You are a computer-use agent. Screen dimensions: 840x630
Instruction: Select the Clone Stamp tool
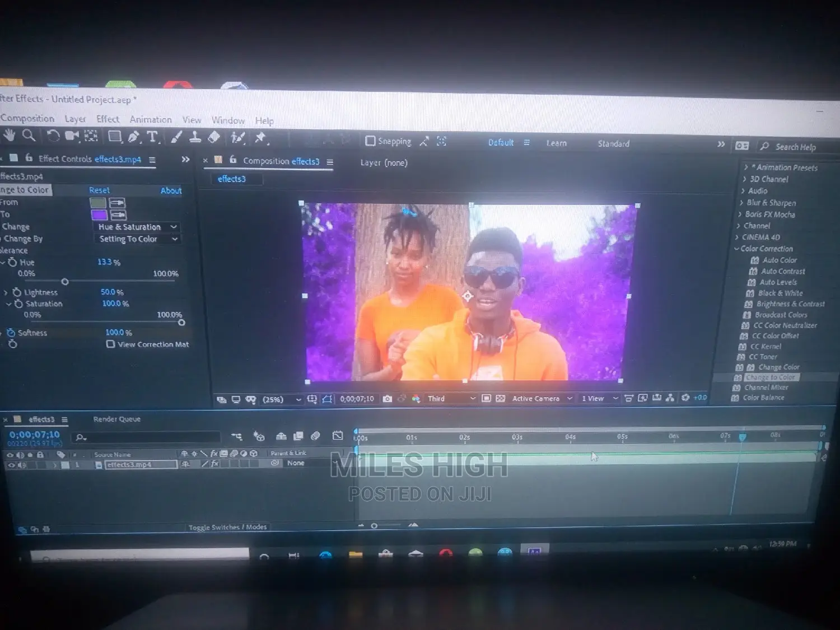coord(195,137)
